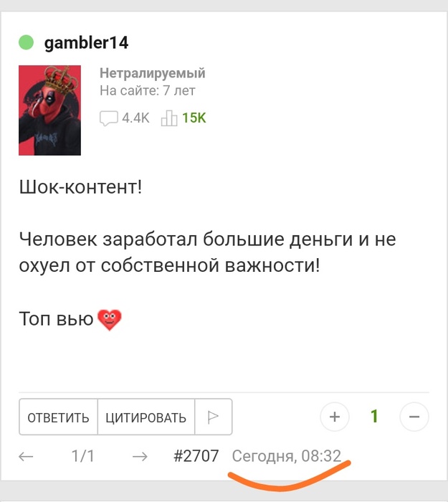Go to next page arrow
448x502 pixels.
coord(140,456)
